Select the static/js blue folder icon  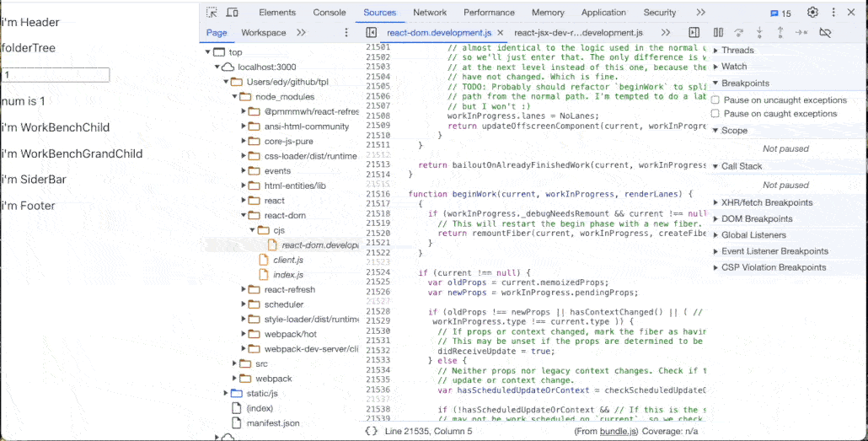point(236,393)
